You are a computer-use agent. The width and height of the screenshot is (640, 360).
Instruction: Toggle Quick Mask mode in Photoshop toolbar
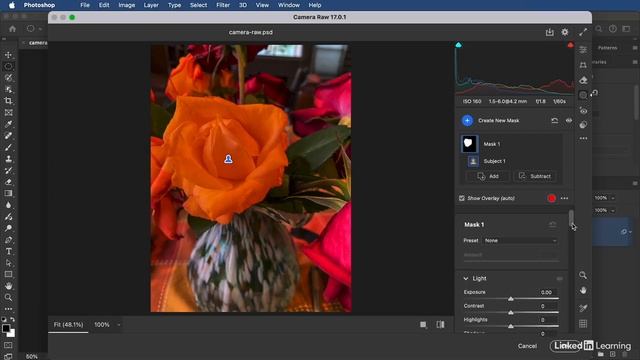pyautogui.click(x=8, y=345)
